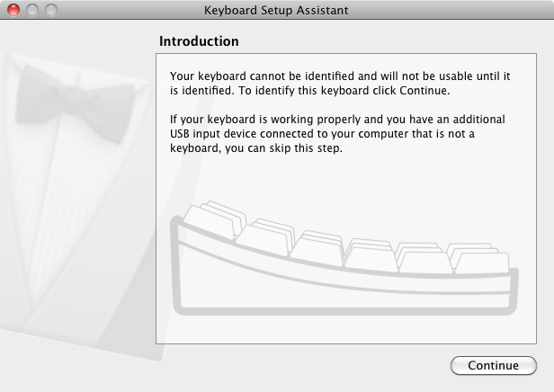Click the keyboard illustration's bottom base edge
This screenshot has height=392, width=554.
pyautogui.click(x=342, y=311)
